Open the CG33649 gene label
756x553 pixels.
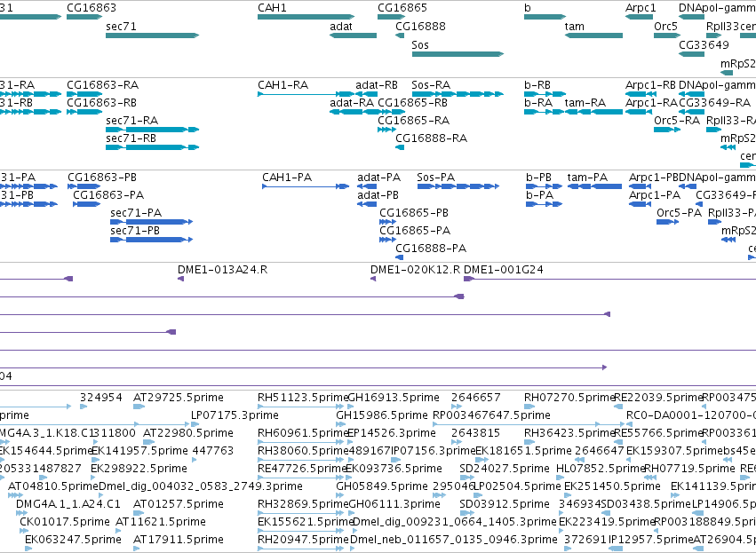704,45
